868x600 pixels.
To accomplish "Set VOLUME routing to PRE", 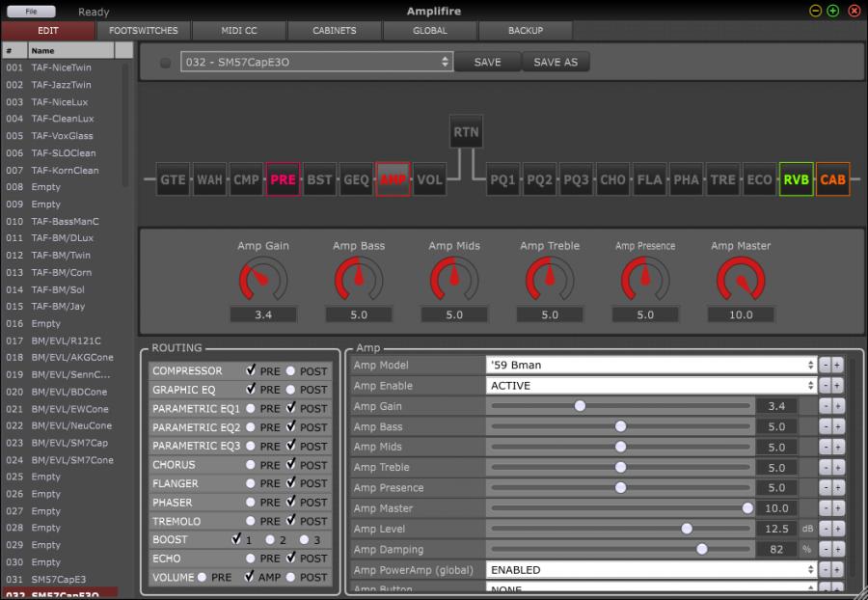I will (x=203, y=577).
